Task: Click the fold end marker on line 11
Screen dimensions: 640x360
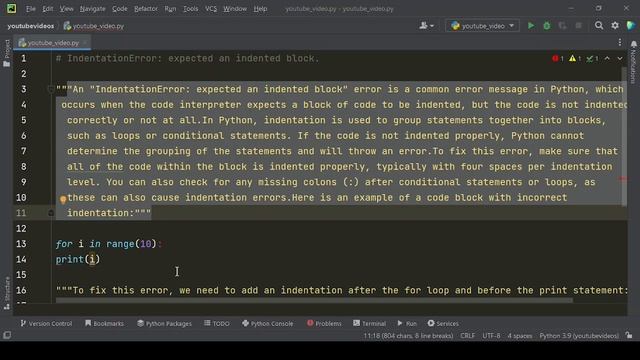Action: 51,213
